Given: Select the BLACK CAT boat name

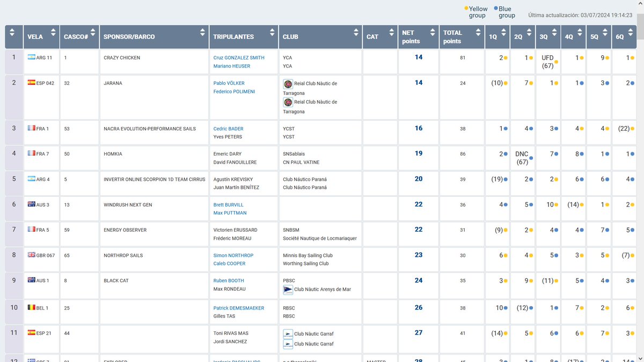Looking at the screenshot, I should click(x=116, y=280).
